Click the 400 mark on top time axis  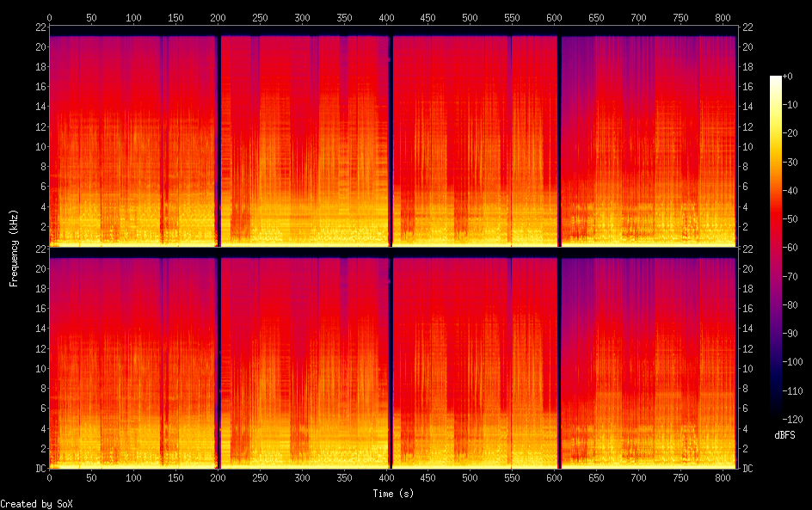[386, 17]
